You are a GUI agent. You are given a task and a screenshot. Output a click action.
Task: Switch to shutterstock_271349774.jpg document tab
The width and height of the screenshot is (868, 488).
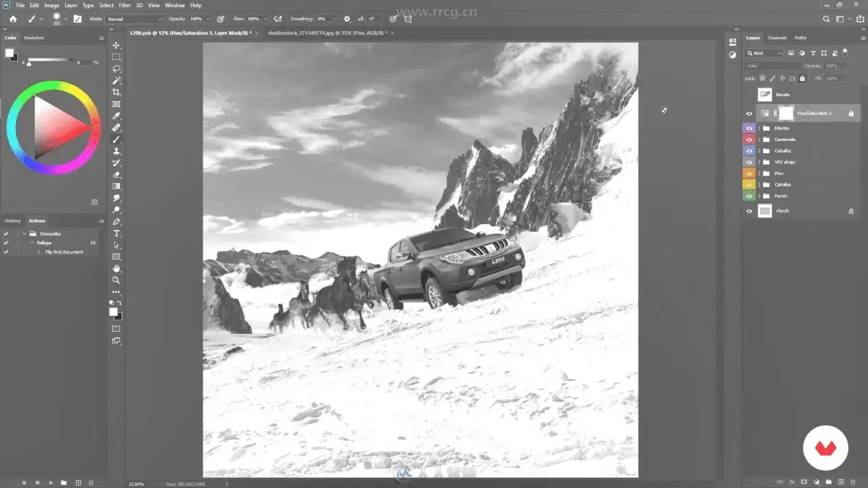pyautogui.click(x=326, y=33)
